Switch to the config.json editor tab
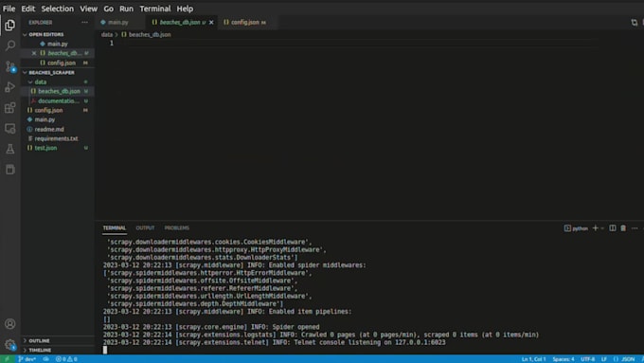Viewport: 644px width, 363px height. 244,22
